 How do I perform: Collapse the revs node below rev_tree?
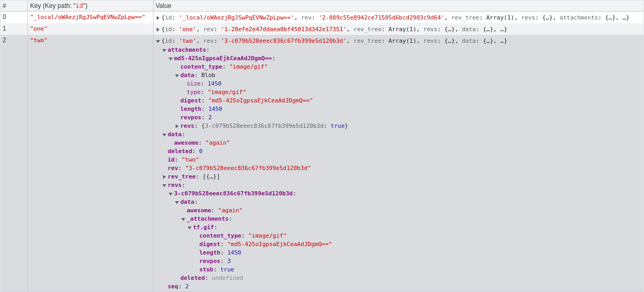tap(164, 185)
